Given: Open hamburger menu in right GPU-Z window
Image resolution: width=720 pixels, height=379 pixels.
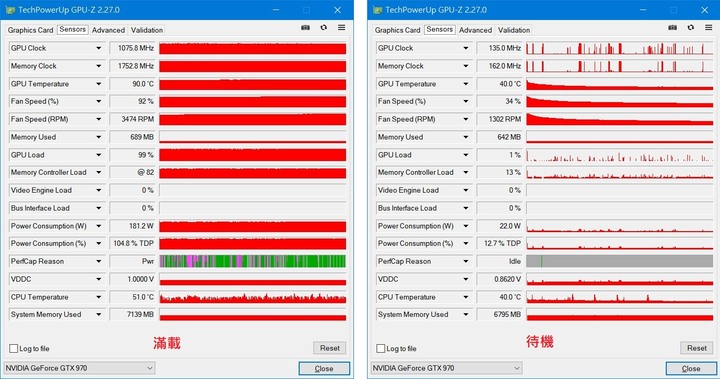Looking at the screenshot, I should pyautogui.click(x=709, y=28).
